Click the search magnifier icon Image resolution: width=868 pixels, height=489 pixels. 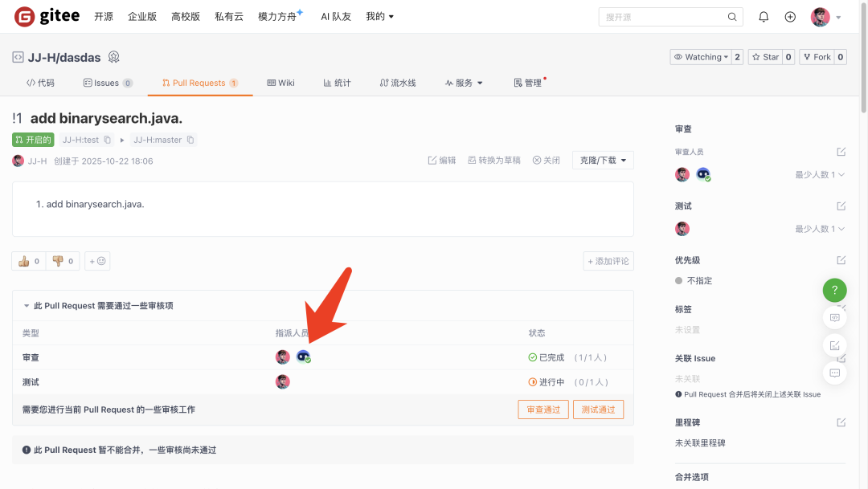coord(731,15)
